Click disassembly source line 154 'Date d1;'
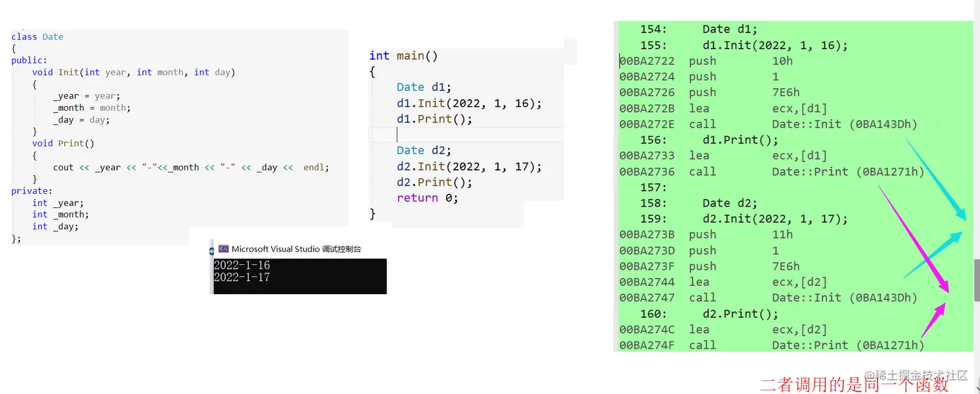 pos(699,29)
